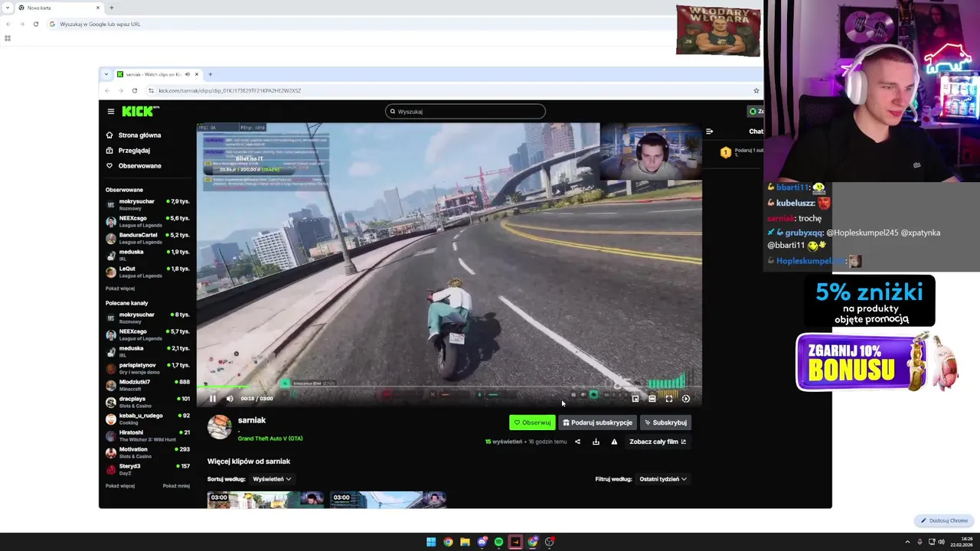Open Mlodziutki7 Minecraft channel
The image size is (980, 551).
(x=148, y=385)
